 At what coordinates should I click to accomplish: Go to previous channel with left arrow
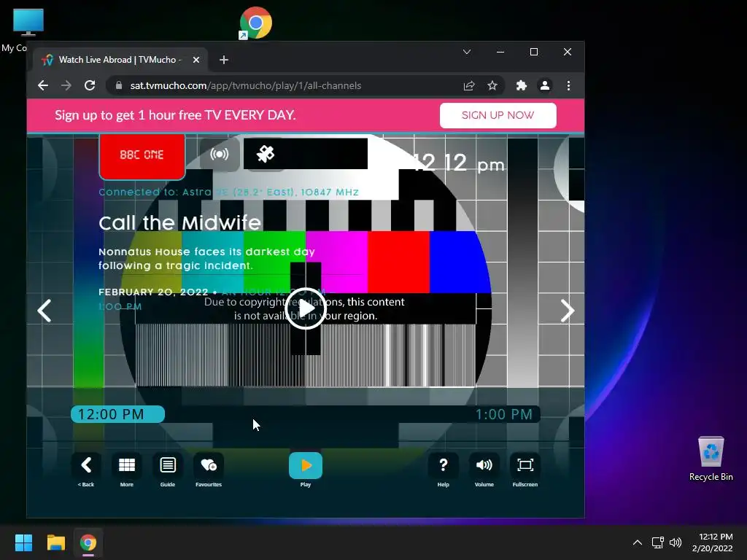(x=44, y=311)
